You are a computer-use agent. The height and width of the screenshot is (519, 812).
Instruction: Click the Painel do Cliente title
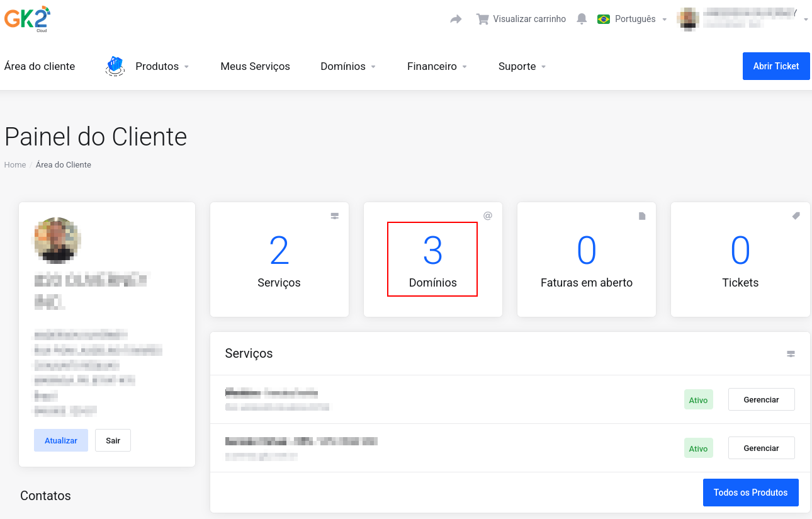(96, 137)
